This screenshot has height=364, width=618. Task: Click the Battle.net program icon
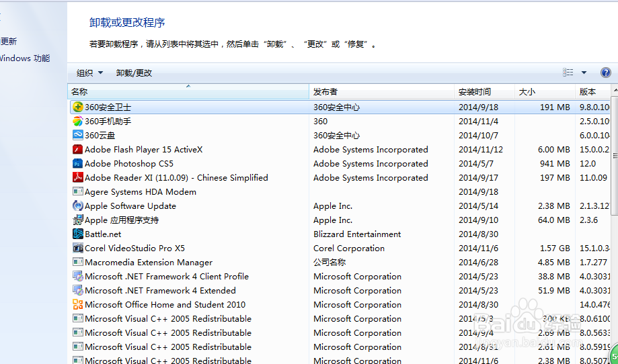coord(78,234)
